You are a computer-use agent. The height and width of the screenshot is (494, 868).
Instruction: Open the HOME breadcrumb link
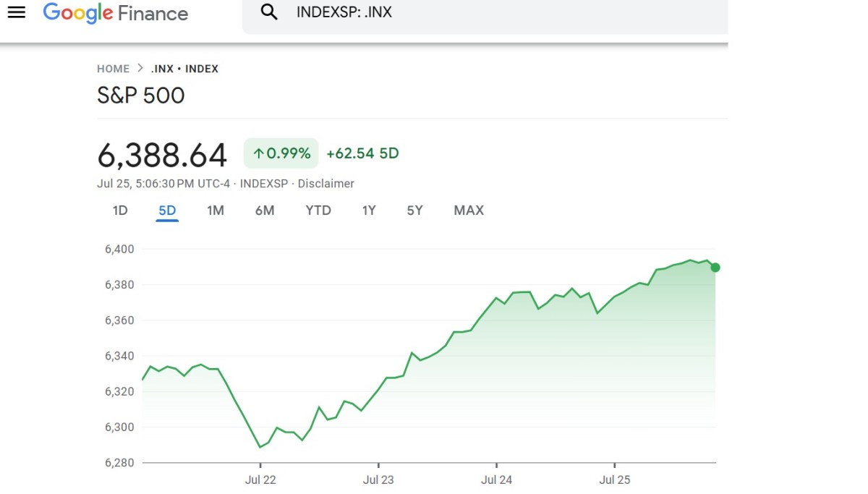[x=113, y=68]
